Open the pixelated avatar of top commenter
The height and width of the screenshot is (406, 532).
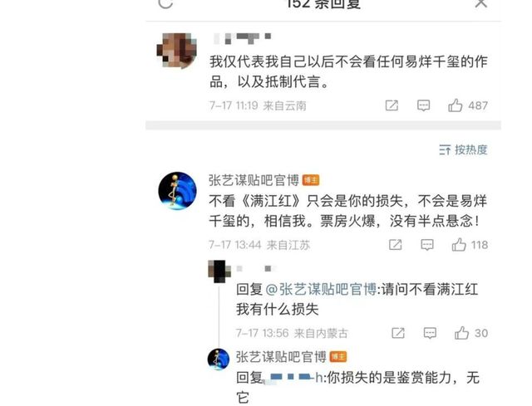[176, 51]
